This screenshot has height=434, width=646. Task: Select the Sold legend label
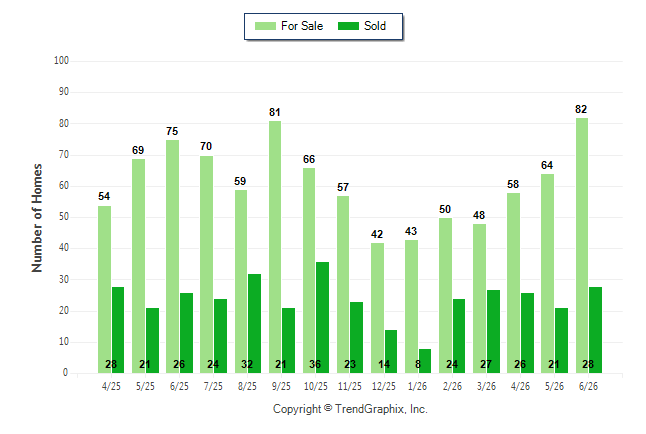(375, 26)
